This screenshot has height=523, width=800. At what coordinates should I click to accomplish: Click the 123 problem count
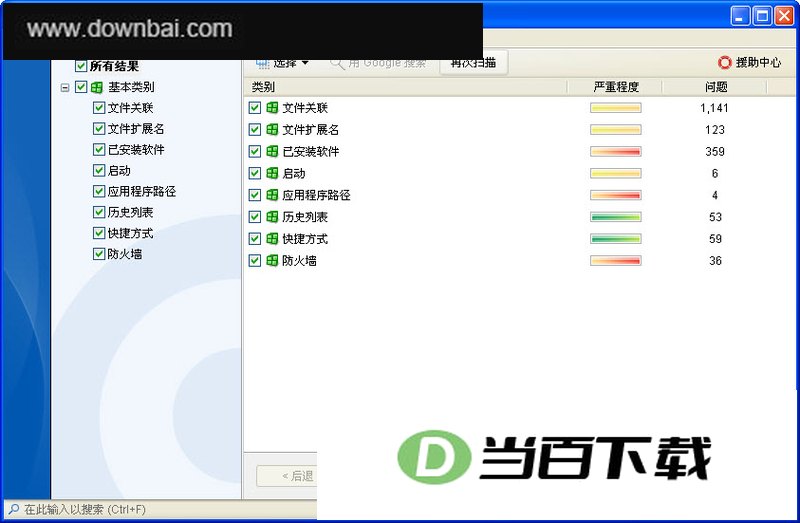point(715,130)
